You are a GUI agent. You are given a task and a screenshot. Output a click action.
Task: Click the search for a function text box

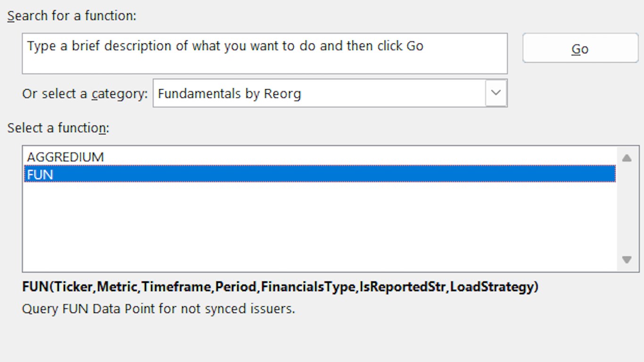click(264, 53)
